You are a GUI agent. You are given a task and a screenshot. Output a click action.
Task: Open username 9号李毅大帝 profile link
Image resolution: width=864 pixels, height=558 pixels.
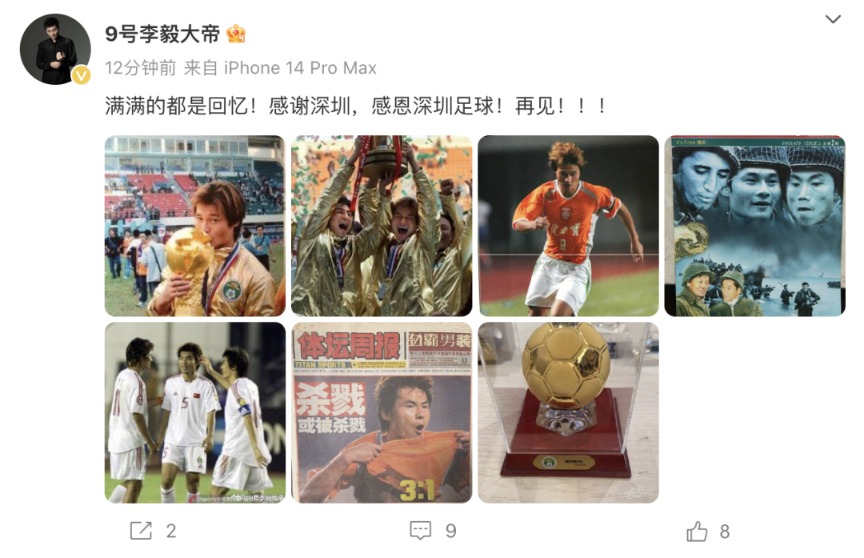(163, 34)
